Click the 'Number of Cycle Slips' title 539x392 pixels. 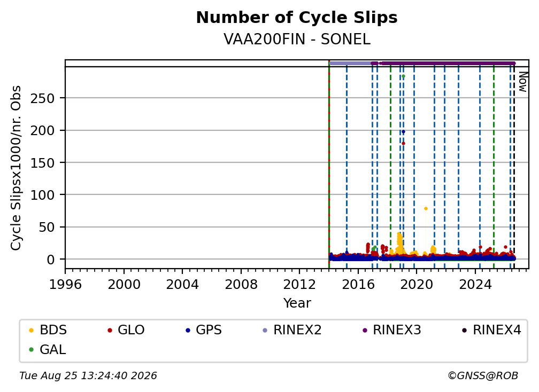297,18
